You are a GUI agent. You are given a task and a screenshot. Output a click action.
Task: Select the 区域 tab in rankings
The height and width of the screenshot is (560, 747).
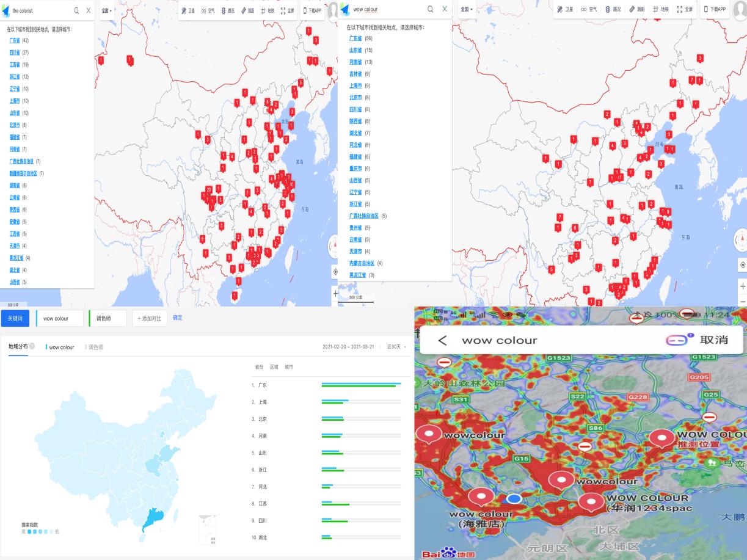click(273, 367)
